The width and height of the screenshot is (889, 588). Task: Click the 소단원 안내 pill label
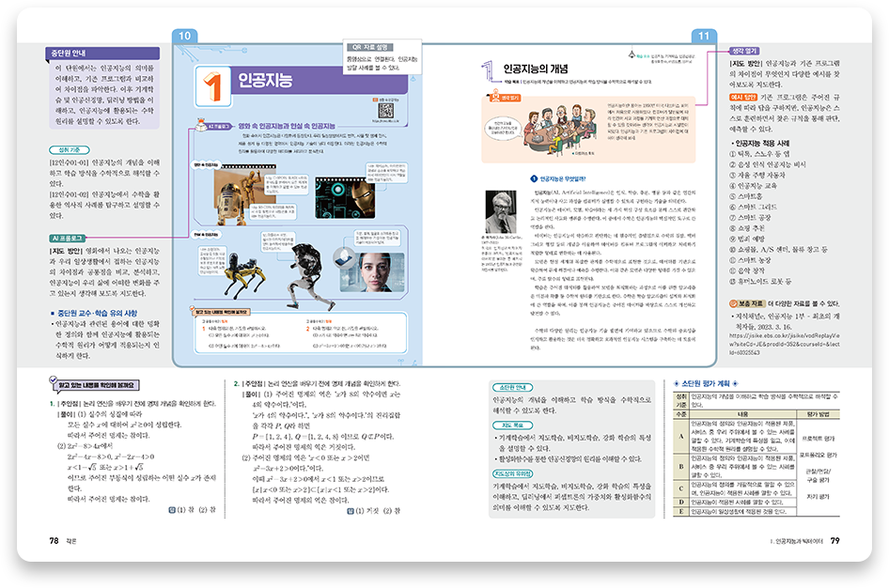512,388
